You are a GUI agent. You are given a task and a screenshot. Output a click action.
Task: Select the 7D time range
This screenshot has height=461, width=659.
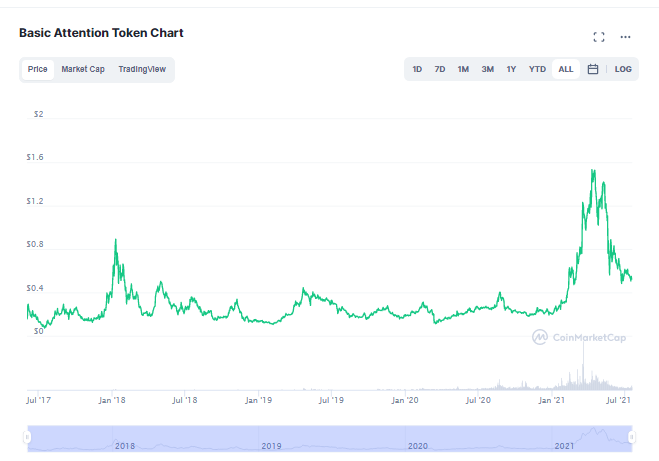point(440,69)
